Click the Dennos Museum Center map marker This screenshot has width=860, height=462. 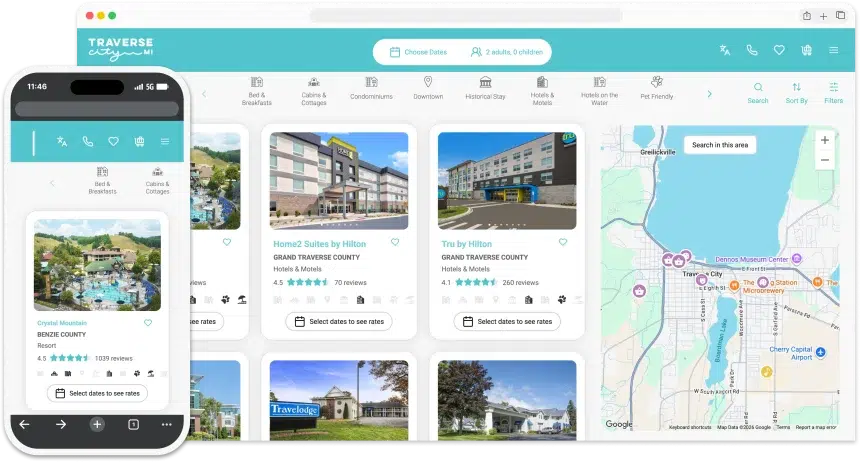click(x=797, y=258)
